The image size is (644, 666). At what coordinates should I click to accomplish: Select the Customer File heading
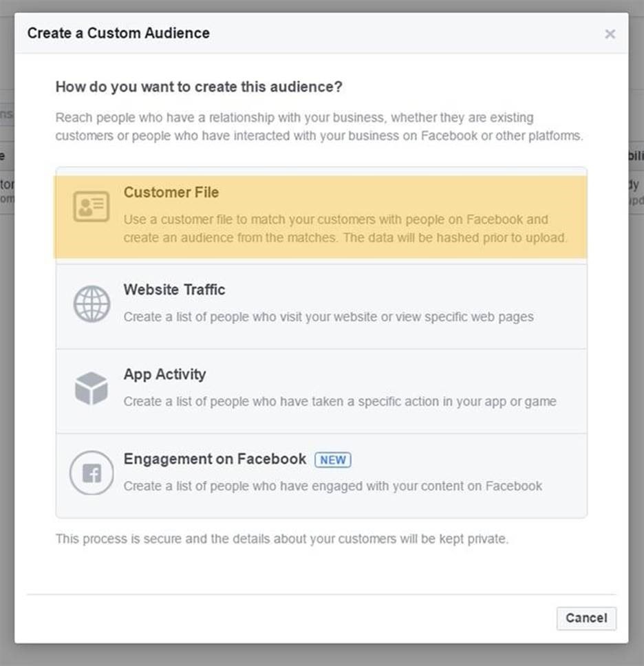click(171, 193)
